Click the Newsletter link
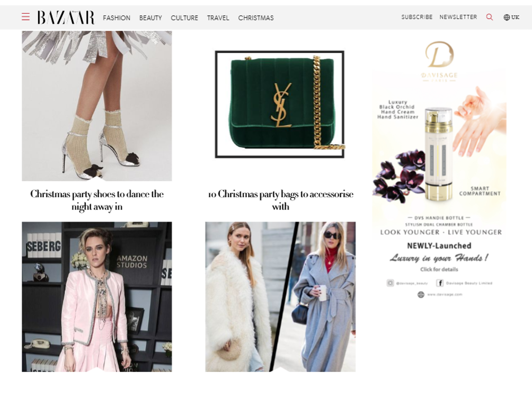532x394 pixels. pyautogui.click(x=458, y=17)
